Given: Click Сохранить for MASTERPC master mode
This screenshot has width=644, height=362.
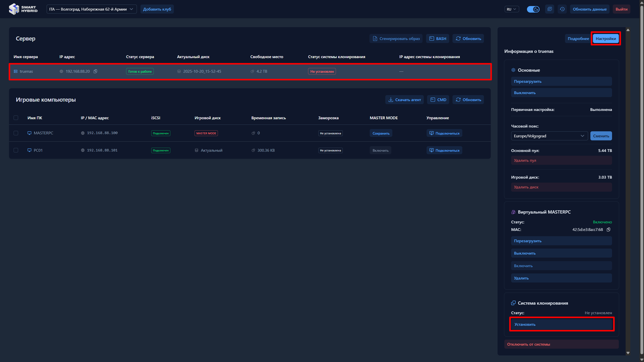Looking at the screenshot, I should [x=381, y=133].
